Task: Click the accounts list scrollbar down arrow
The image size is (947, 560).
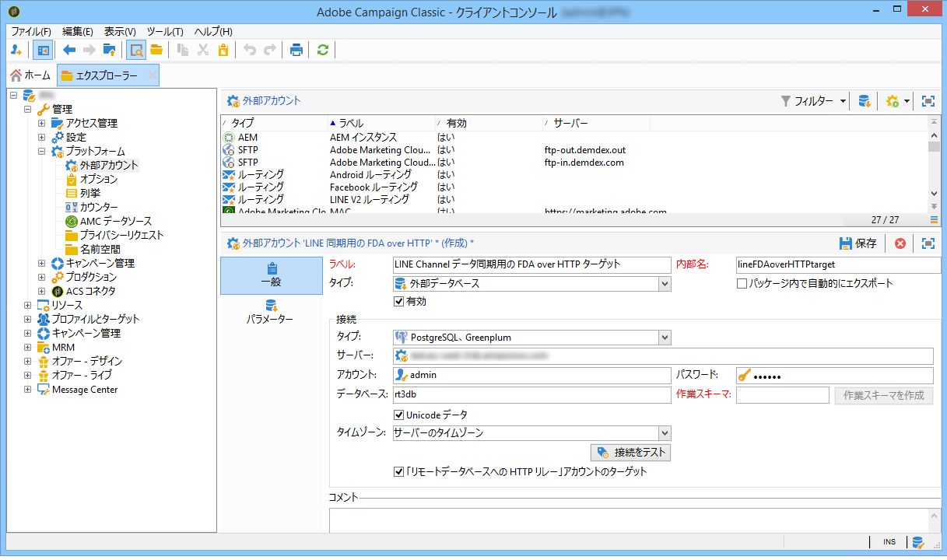Action: pos(935,193)
